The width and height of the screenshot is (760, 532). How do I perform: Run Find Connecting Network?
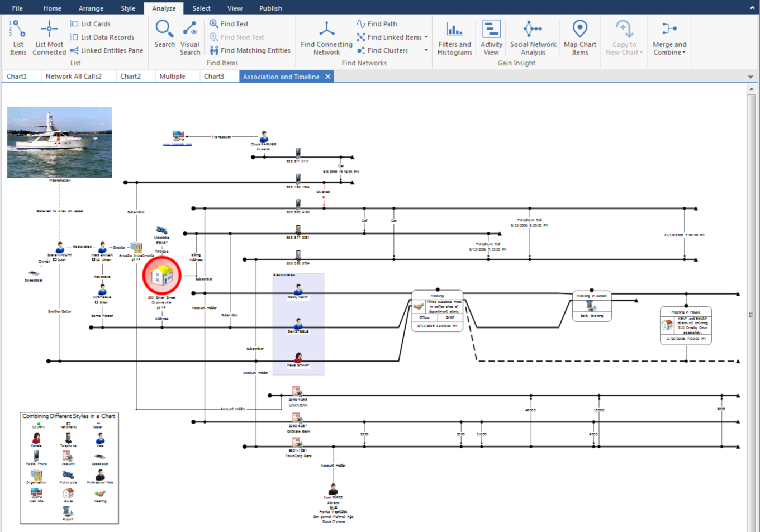click(x=326, y=37)
